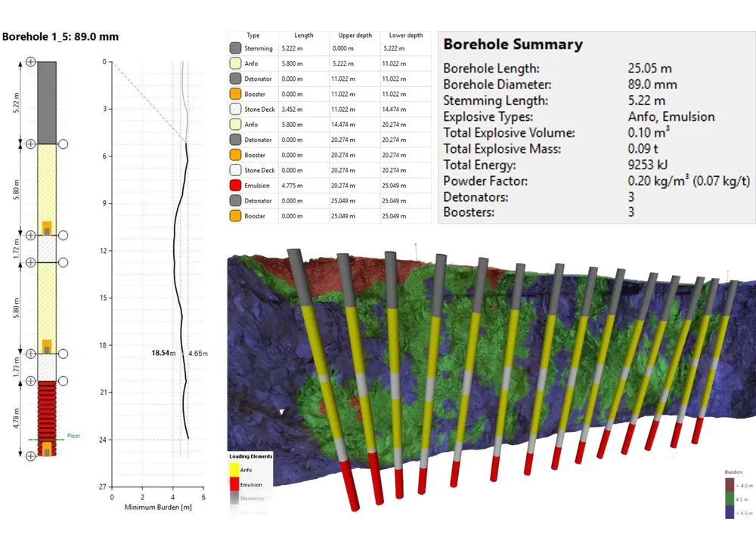This screenshot has height=550, width=756.
Task: Click the 4.65m burden readout on chart
Action: click(x=197, y=354)
